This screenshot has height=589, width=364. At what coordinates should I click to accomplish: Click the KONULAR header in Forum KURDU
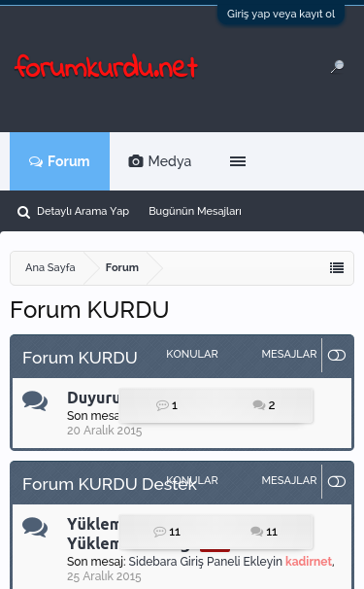click(x=192, y=354)
